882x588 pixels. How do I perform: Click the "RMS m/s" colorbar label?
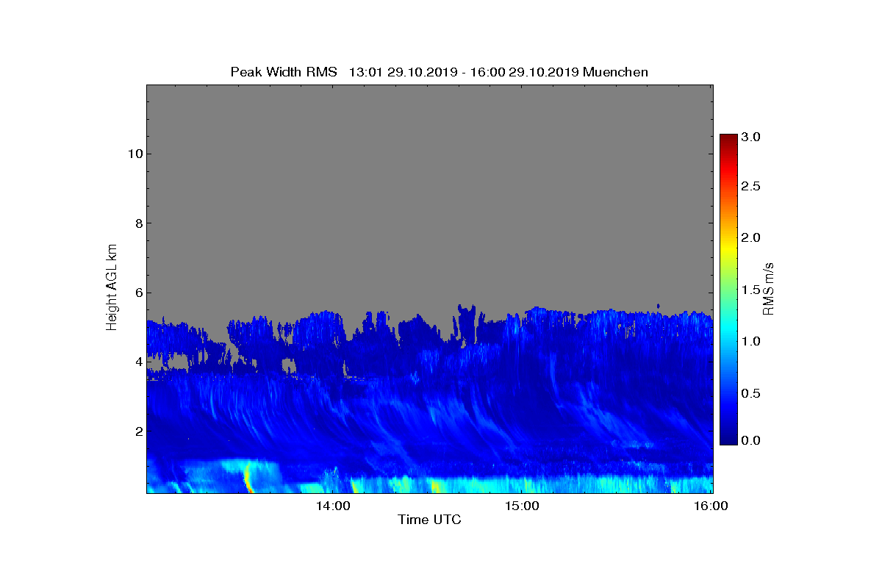[769, 288]
